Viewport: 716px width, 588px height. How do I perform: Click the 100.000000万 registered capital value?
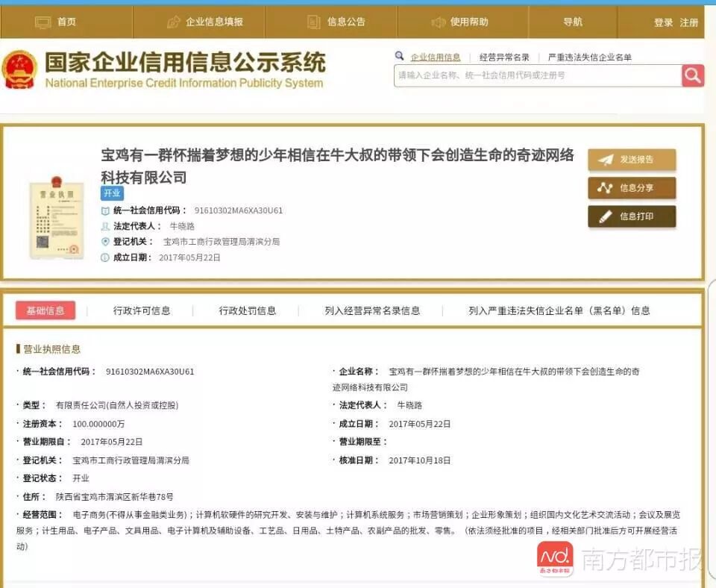[x=98, y=424]
